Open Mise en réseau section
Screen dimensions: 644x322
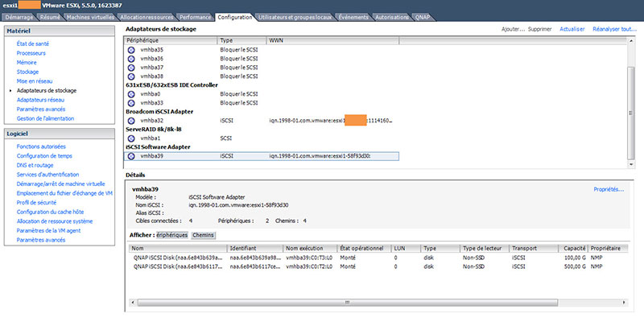35,81
